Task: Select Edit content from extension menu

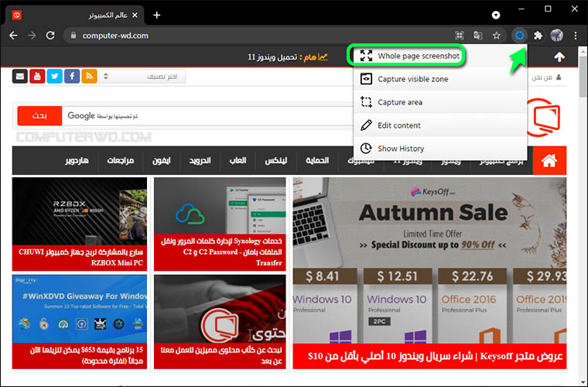Action: 440,125
